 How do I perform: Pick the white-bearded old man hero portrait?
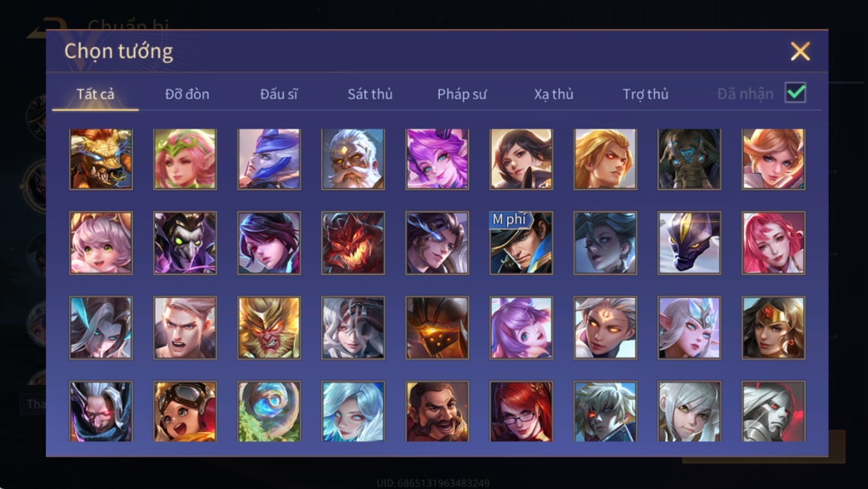pos(352,159)
